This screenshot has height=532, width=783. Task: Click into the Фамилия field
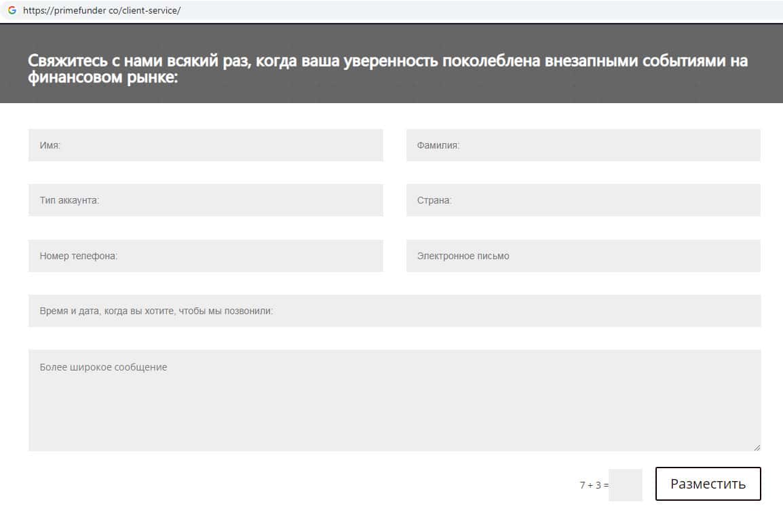point(583,145)
